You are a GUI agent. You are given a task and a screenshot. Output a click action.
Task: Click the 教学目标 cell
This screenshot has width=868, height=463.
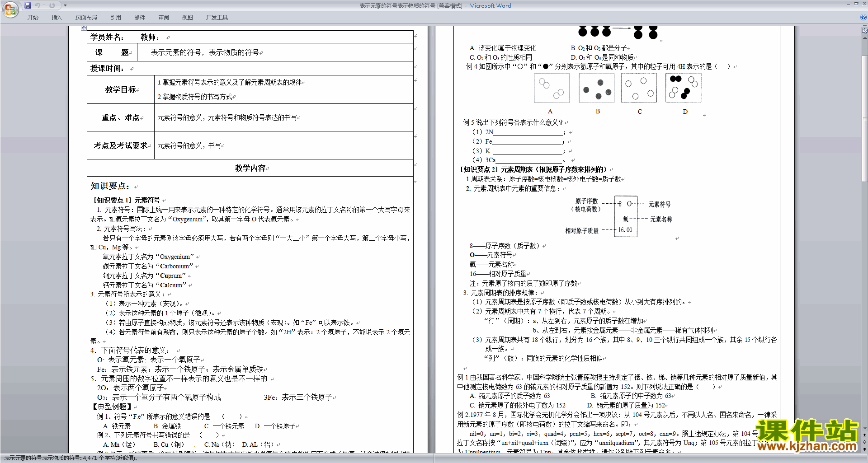pyautogui.click(x=121, y=89)
